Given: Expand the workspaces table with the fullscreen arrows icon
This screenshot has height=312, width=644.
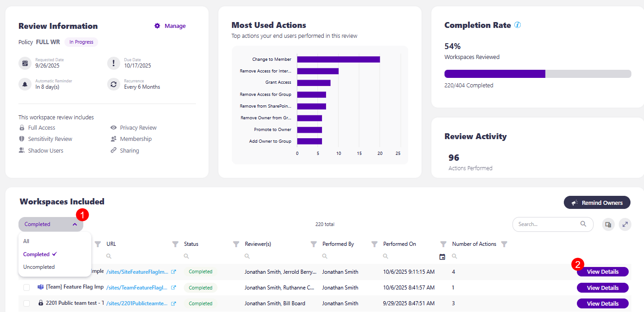Looking at the screenshot, I should click(x=625, y=224).
